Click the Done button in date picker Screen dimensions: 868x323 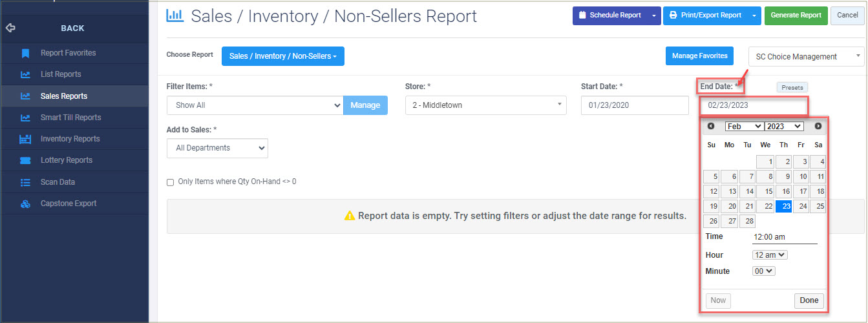(809, 300)
